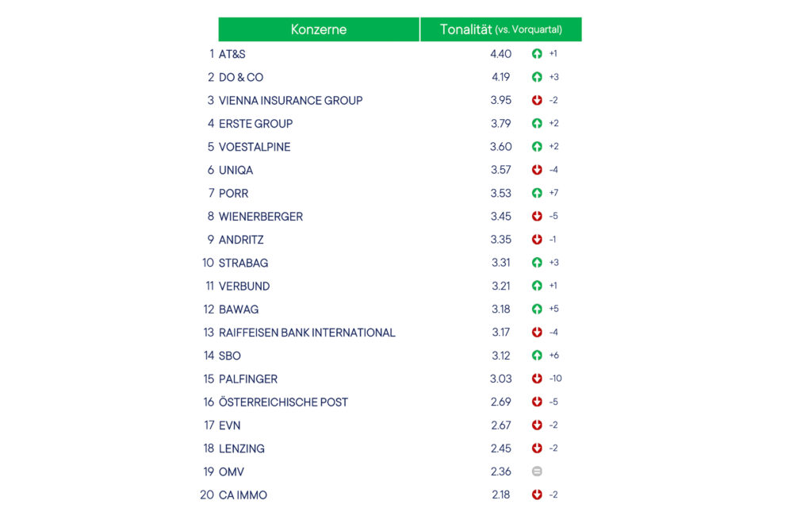
Task: Click the red down arrow in Palfinger row
Action: [537, 379]
